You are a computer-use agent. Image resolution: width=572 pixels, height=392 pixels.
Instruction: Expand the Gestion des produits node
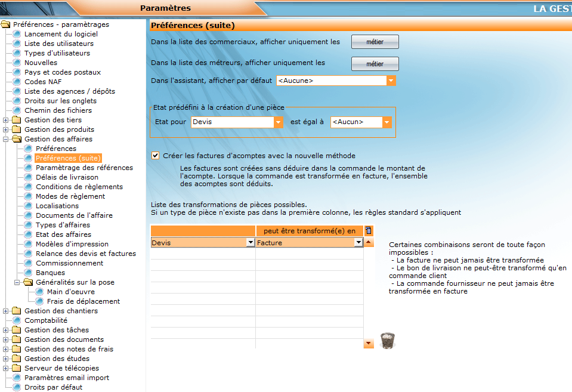click(x=5, y=129)
